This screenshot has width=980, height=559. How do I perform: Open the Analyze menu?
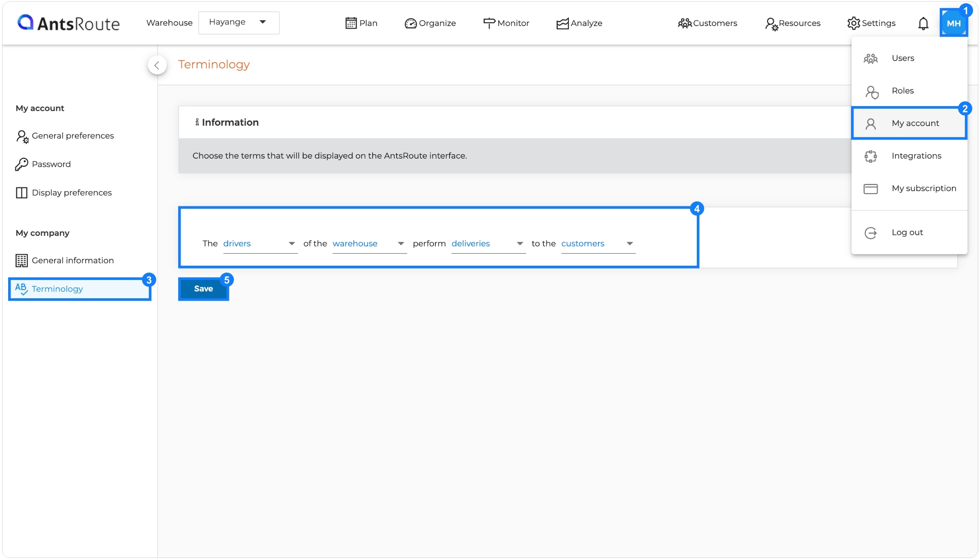[x=579, y=23]
